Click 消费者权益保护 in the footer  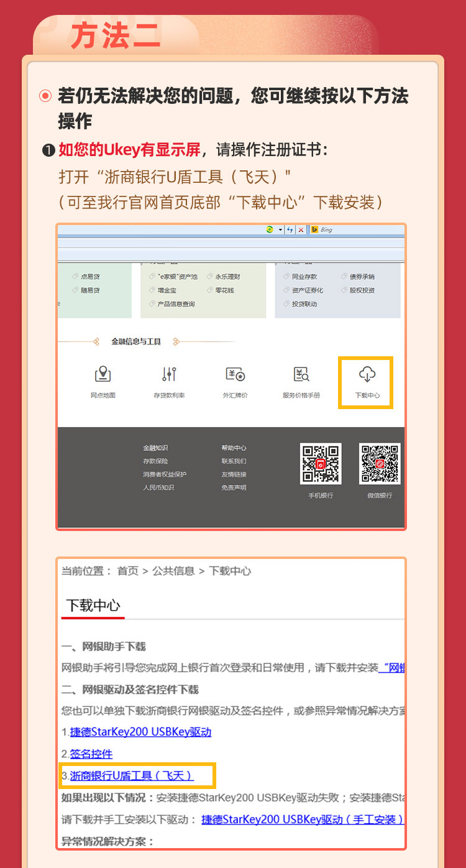pos(165,474)
